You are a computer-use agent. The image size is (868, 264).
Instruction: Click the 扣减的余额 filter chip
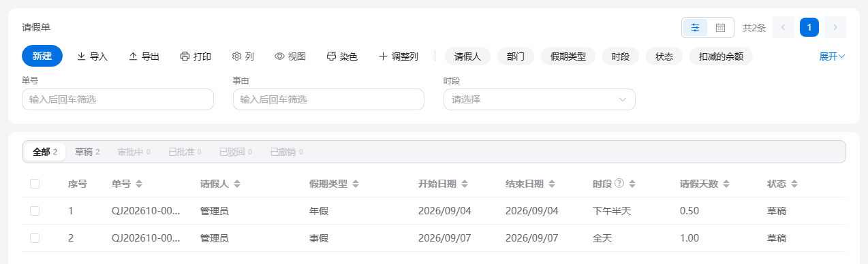click(x=721, y=56)
